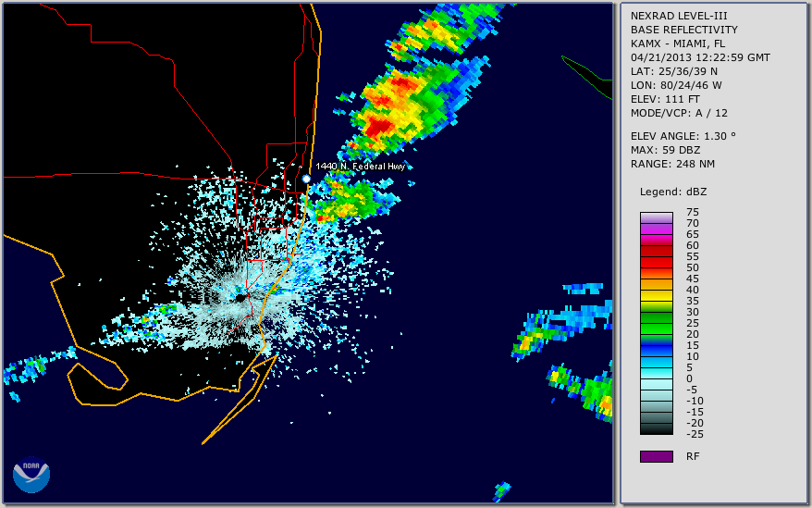Click the MAX: 59 DBZ text
Screen dimensions: 812x508
click(x=665, y=150)
